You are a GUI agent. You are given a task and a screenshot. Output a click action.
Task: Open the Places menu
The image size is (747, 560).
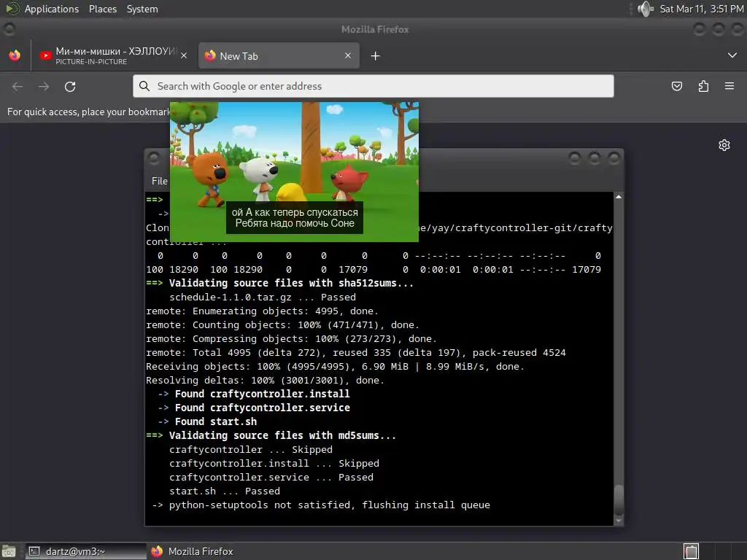pyautogui.click(x=102, y=9)
